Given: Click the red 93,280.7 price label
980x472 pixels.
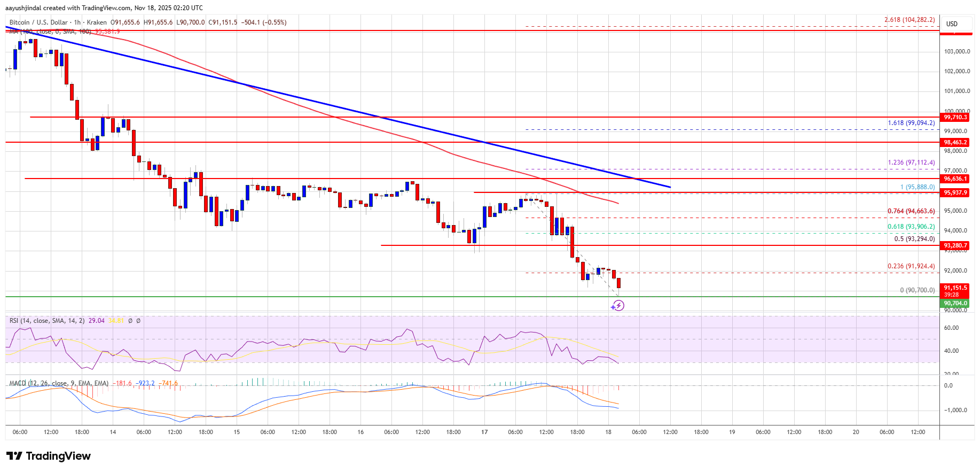Looking at the screenshot, I should click(x=955, y=245).
